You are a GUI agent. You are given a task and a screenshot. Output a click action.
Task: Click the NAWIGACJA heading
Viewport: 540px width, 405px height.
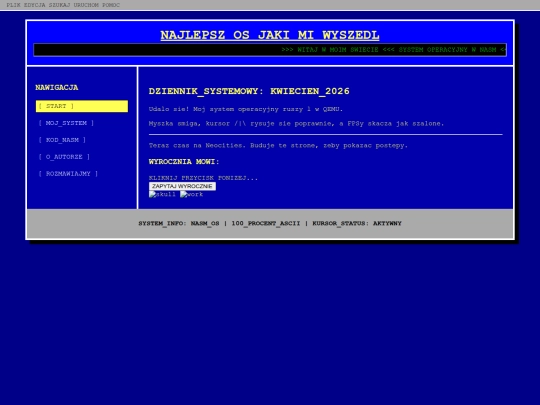57,87
